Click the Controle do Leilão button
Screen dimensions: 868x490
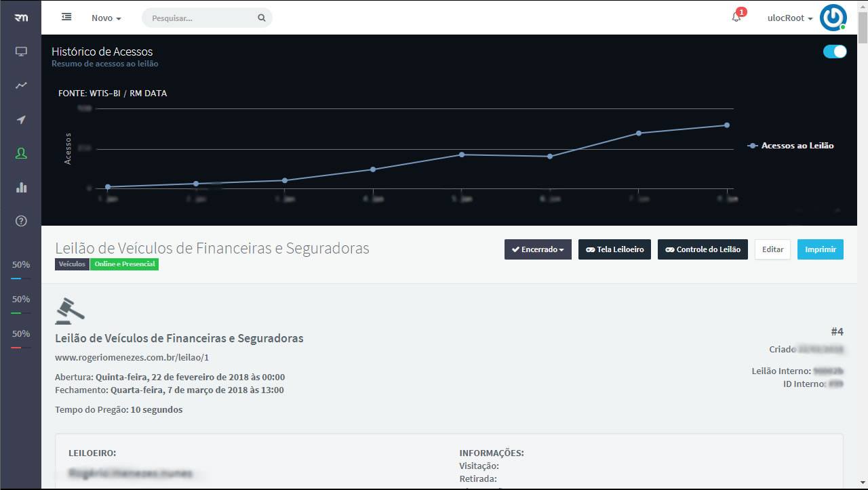703,249
